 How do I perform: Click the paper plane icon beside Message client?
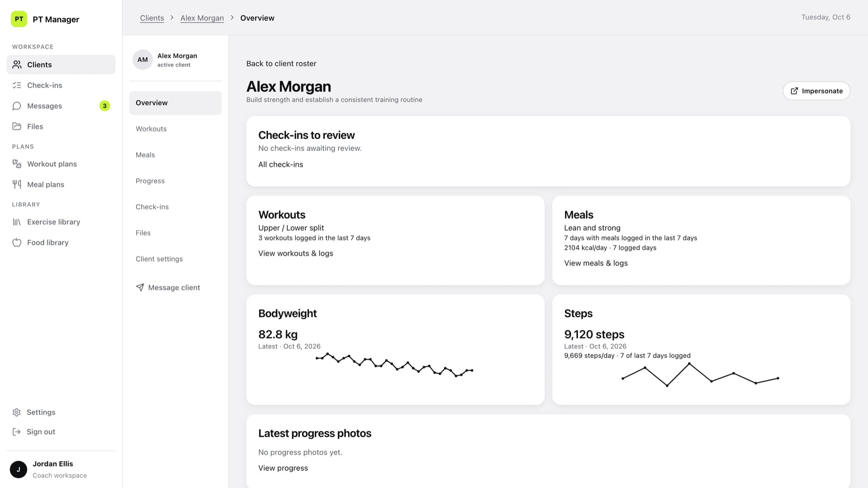pos(140,287)
